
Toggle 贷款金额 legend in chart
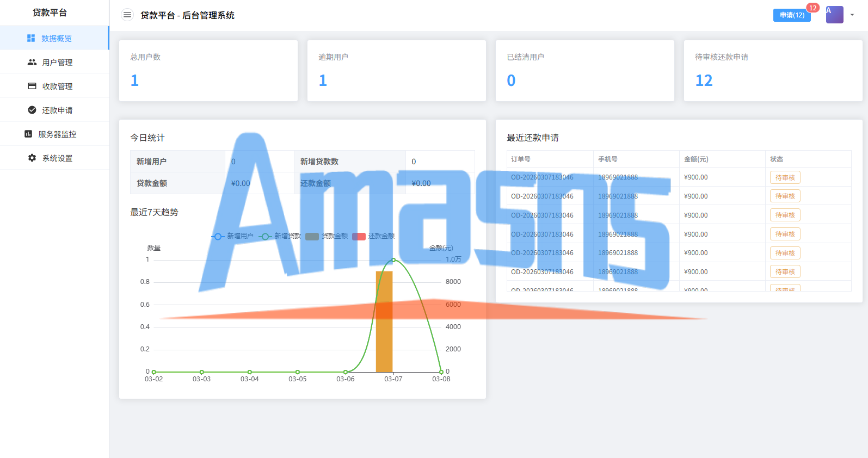click(327, 236)
